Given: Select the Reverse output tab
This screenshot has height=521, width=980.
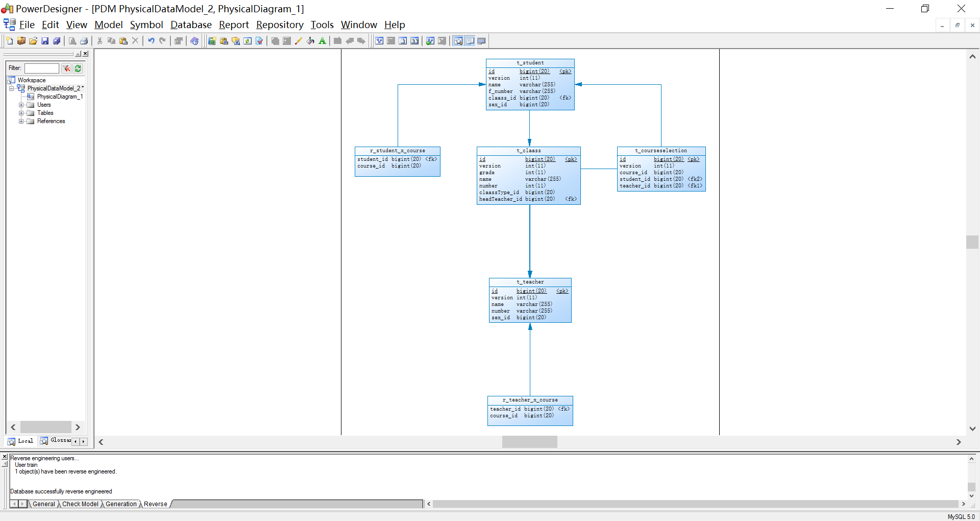Looking at the screenshot, I should click(x=155, y=504).
